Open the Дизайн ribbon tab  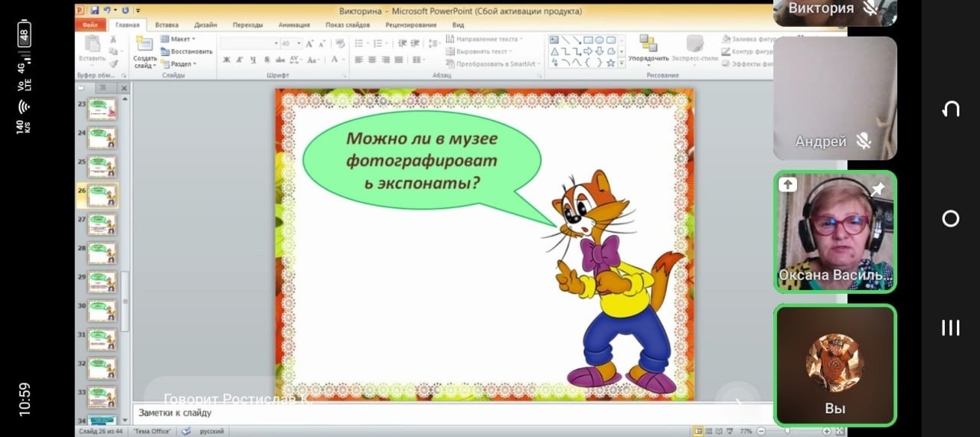point(205,24)
